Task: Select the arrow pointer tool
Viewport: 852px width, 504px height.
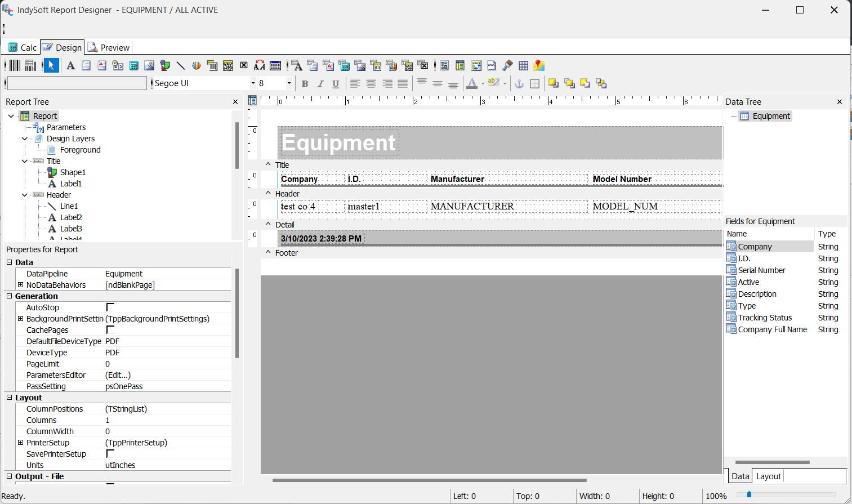Action: point(51,66)
